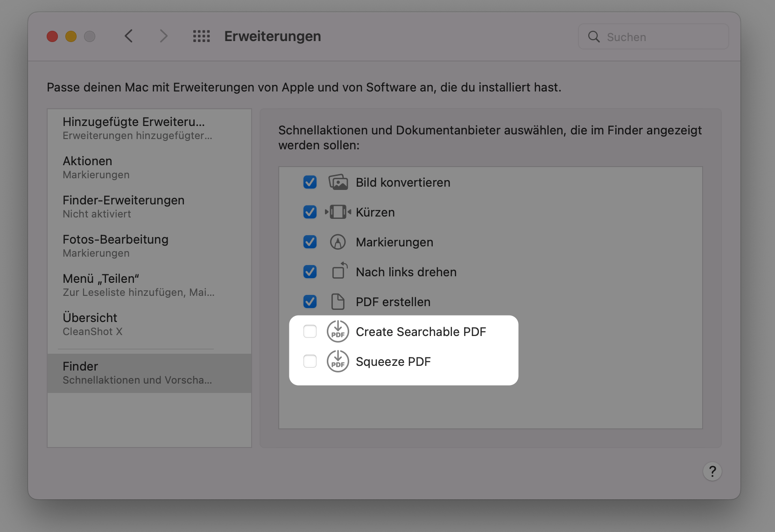Enable the Create Searchable PDF checkbox
Screen dimensions: 775x532
(310, 332)
